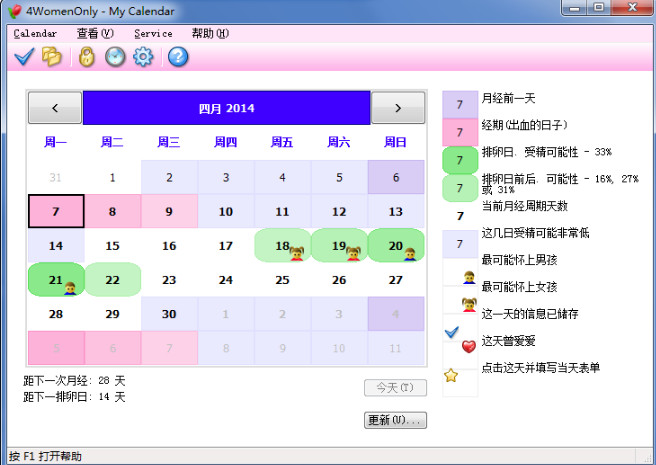Select April 25 on the calendar

282,280
